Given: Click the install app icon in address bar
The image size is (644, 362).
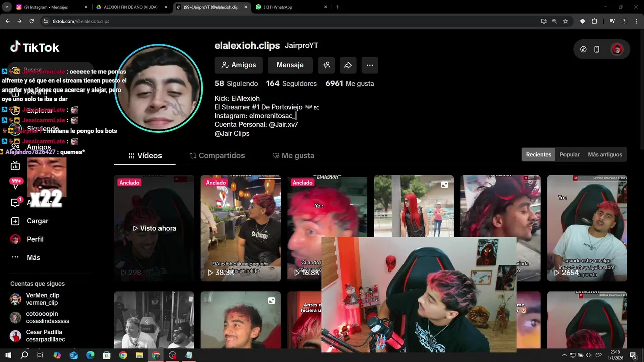Looking at the screenshot, I should tap(544, 21).
